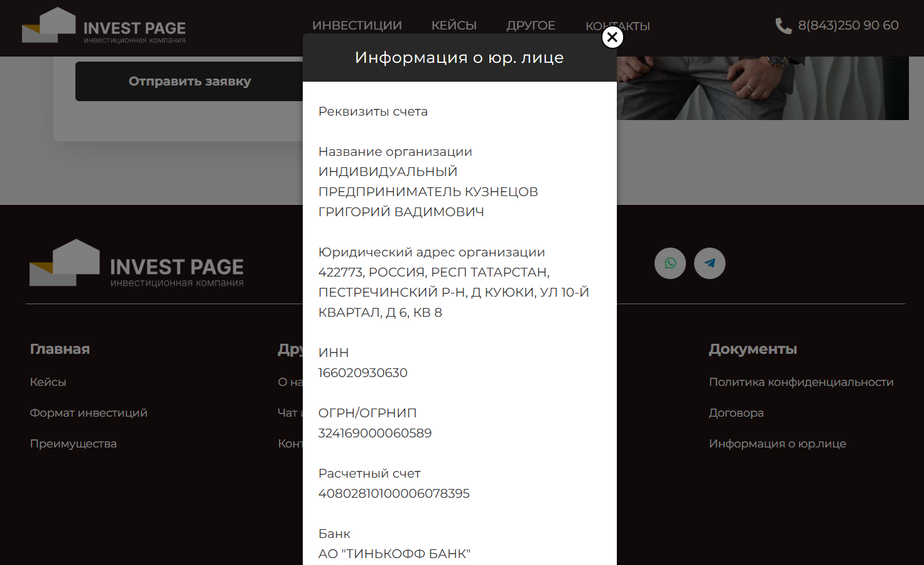
Task: Click the Invest Page logo in footer
Action: (137, 263)
